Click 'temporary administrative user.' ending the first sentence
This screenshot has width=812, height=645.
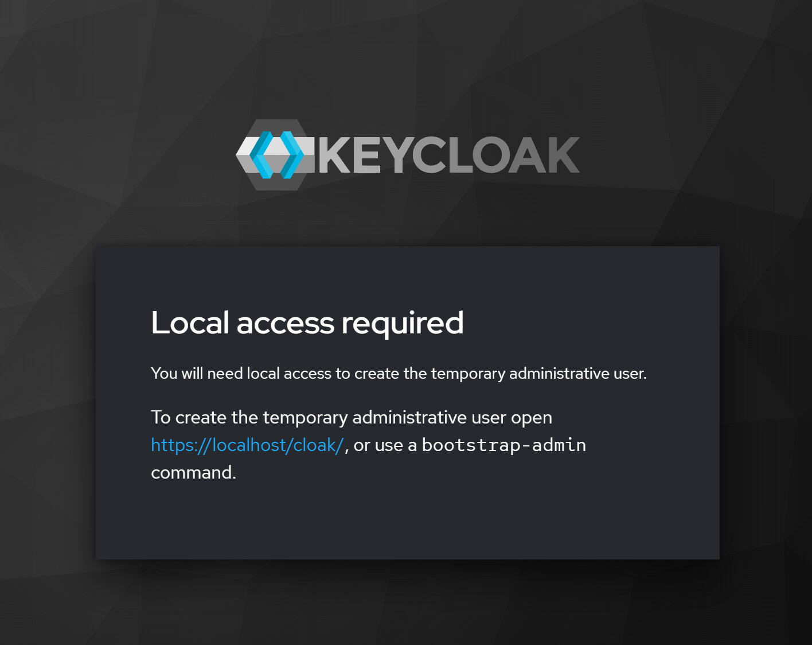pyautogui.click(x=538, y=374)
